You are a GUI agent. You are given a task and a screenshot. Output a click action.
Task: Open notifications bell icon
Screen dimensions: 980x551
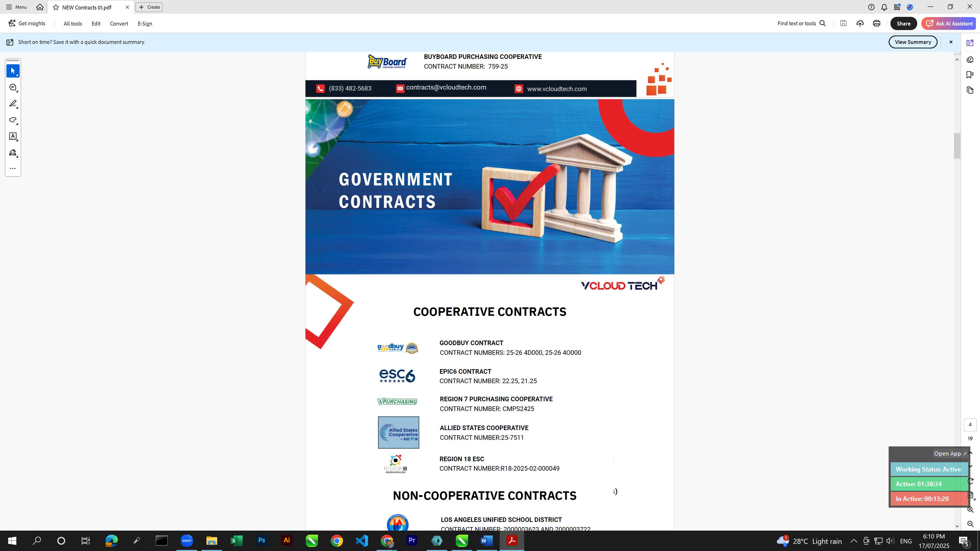(884, 7)
